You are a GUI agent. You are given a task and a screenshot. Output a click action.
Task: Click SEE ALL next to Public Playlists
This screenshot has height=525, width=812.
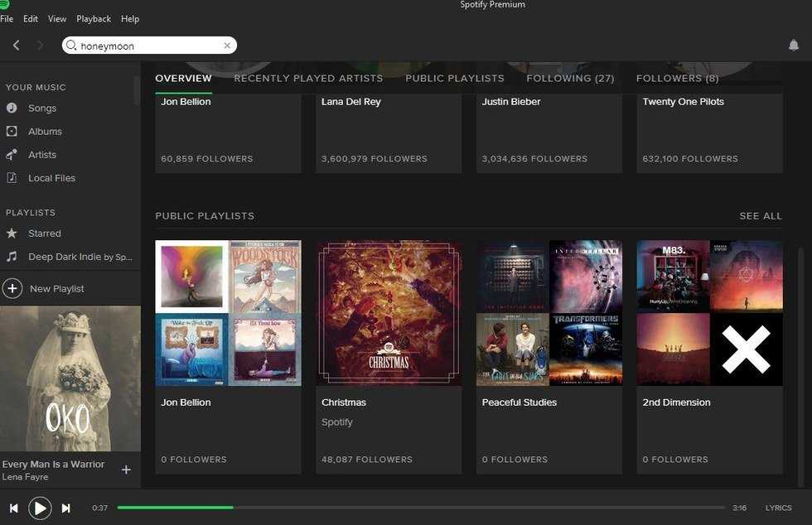pyautogui.click(x=760, y=215)
